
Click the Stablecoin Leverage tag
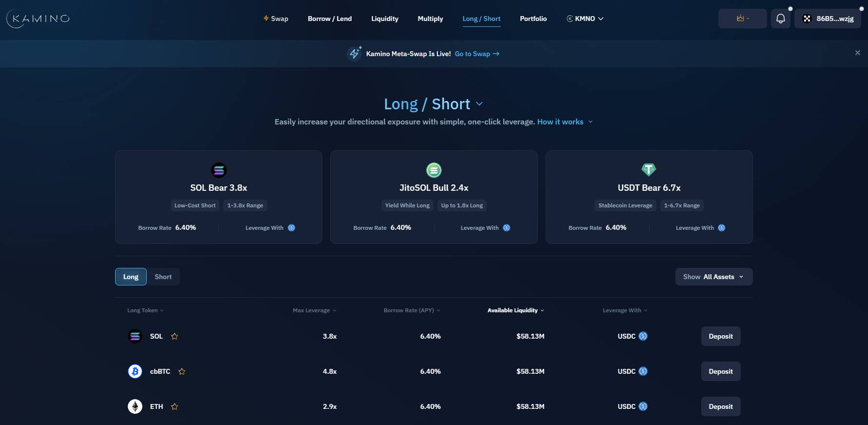(x=625, y=205)
